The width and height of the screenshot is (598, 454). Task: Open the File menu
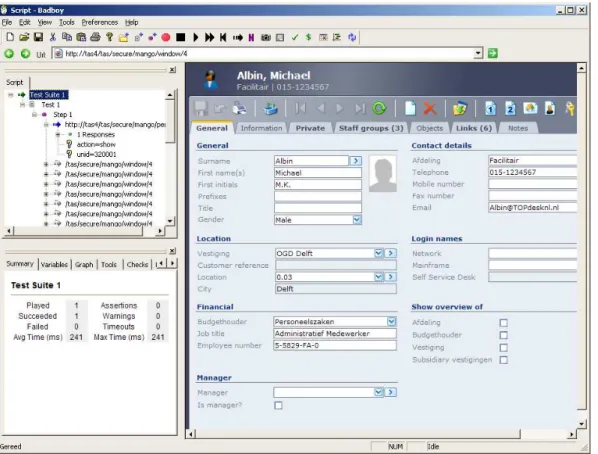tap(7, 23)
